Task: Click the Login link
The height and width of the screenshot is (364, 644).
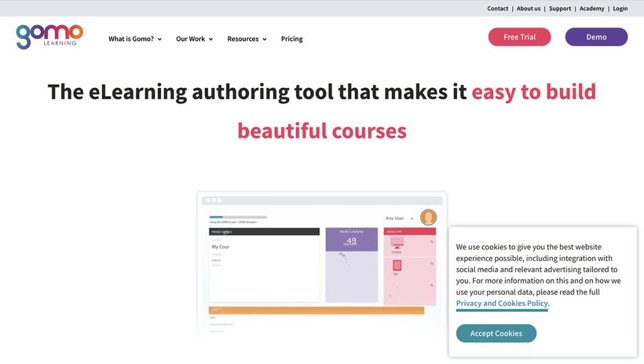Action: (x=620, y=8)
